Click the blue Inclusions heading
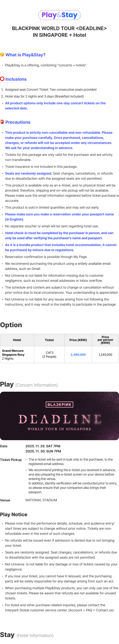Screen dimensions: 119x644 click(x=16, y=79)
